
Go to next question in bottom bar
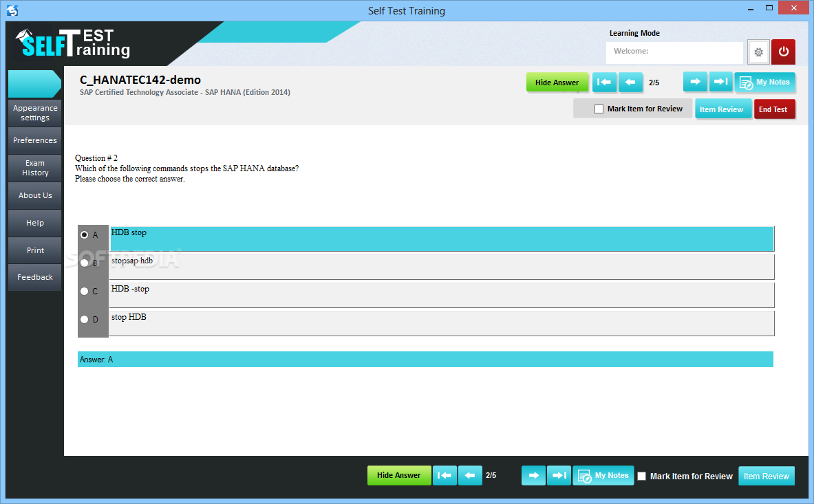coord(534,475)
